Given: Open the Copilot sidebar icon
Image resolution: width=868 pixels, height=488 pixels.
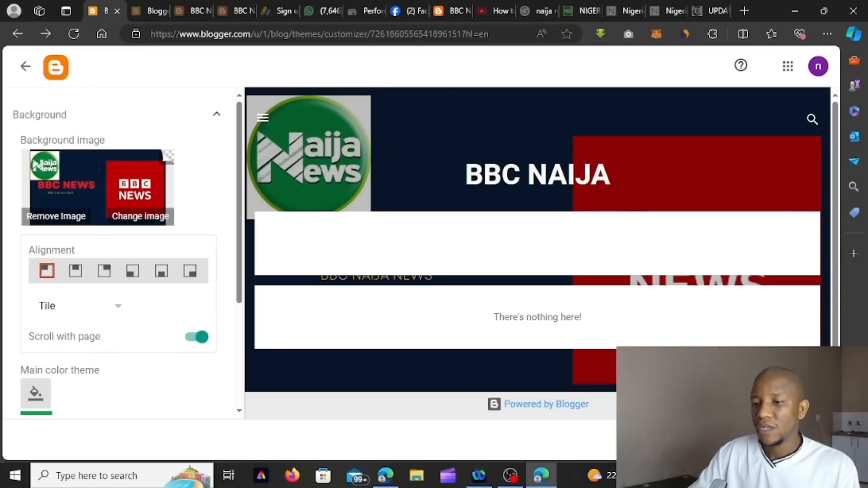Looking at the screenshot, I should (x=854, y=33).
